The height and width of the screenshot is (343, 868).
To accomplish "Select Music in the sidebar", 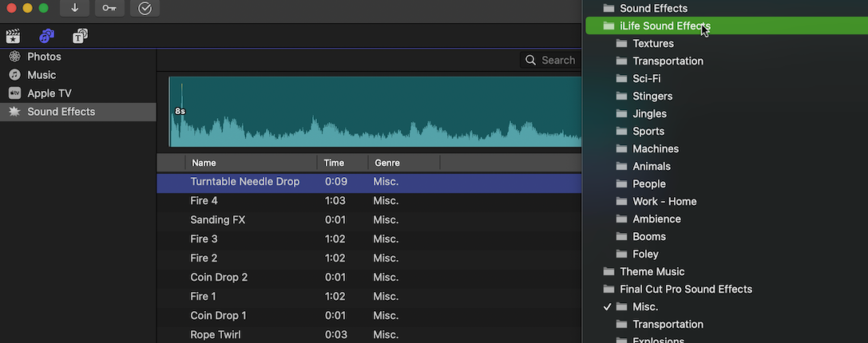I will (42, 75).
